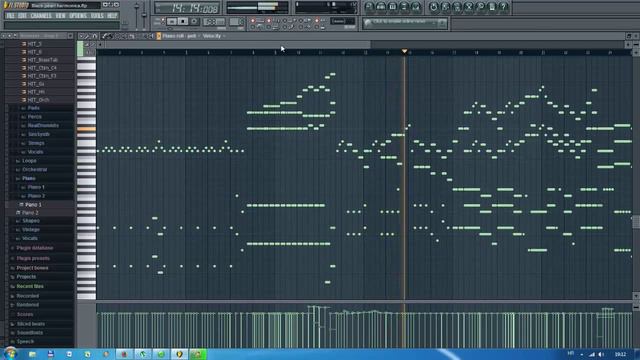Click the main volume slider knob
The width and height of the screenshot is (640, 360).
137,7
